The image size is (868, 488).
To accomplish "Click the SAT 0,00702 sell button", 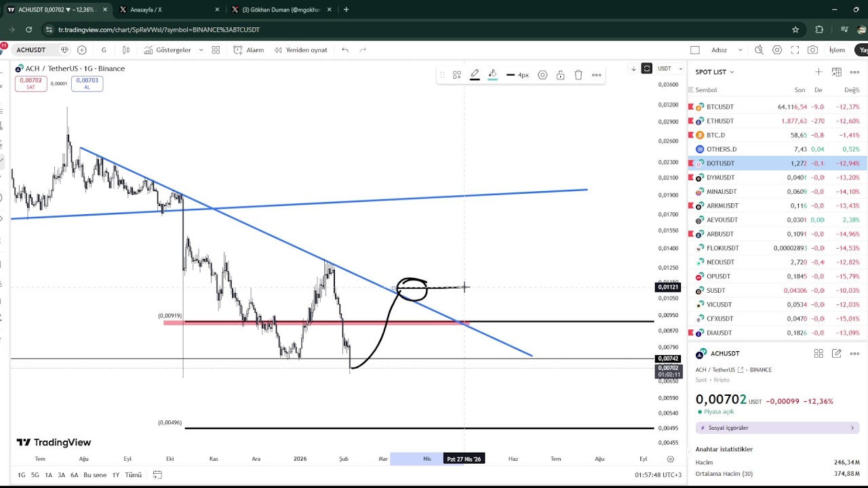I will point(31,83).
